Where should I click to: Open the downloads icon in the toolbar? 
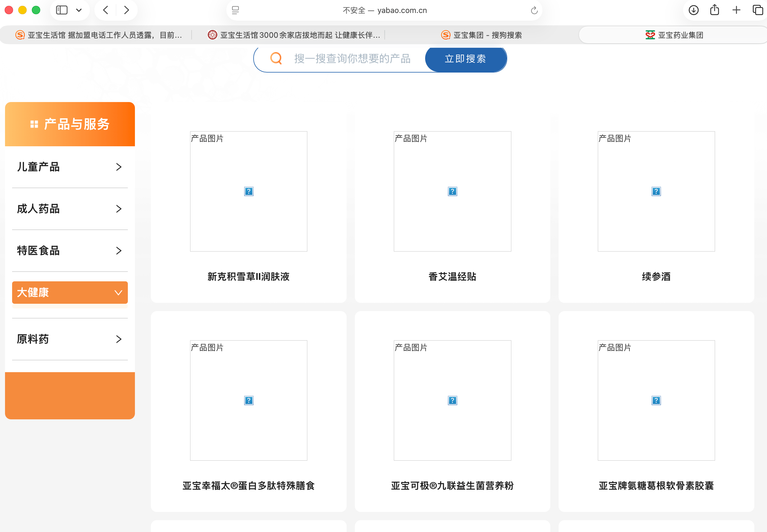click(693, 10)
